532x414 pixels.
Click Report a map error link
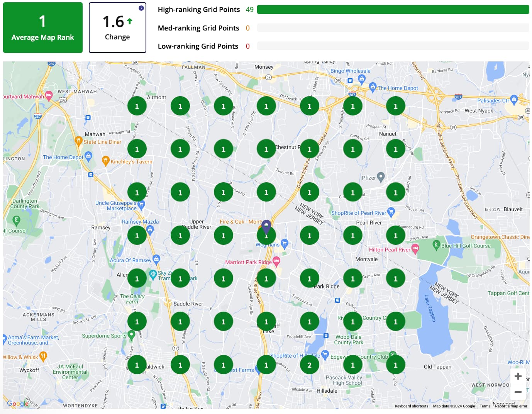(511, 406)
